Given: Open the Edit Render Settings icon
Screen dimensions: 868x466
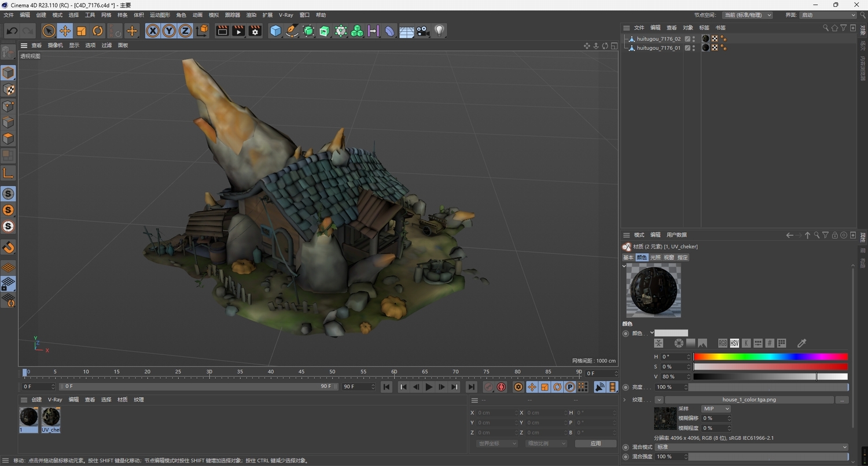Looking at the screenshot, I should (255, 31).
